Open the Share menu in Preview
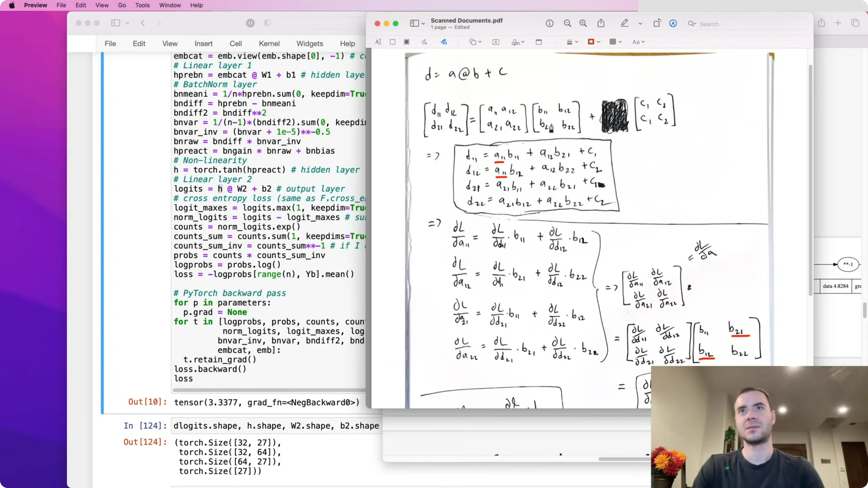This screenshot has height=488, width=868. [x=601, y=23]
